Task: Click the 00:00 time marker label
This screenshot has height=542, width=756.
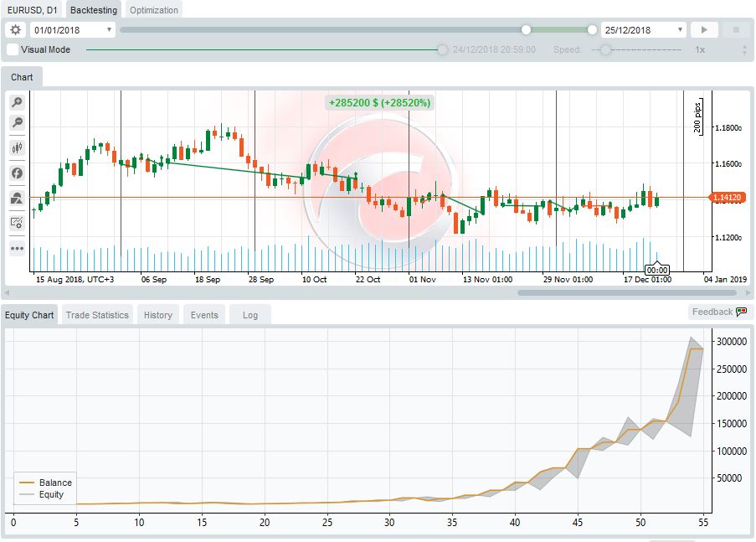Action: pyautogui.click(x=657, y=270)
